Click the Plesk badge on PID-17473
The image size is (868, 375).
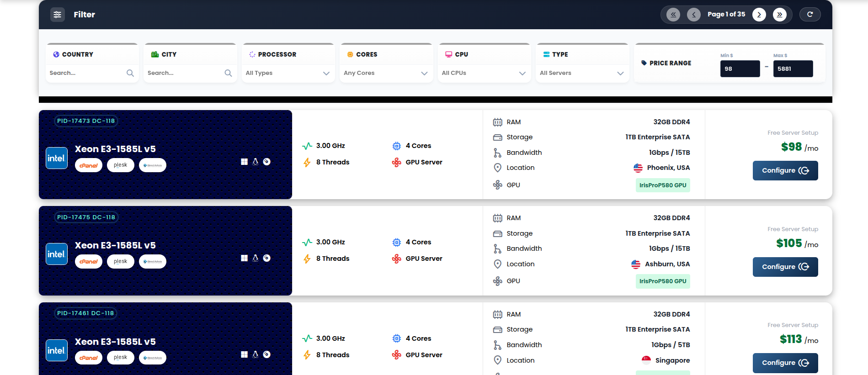[x=121, y=165]
